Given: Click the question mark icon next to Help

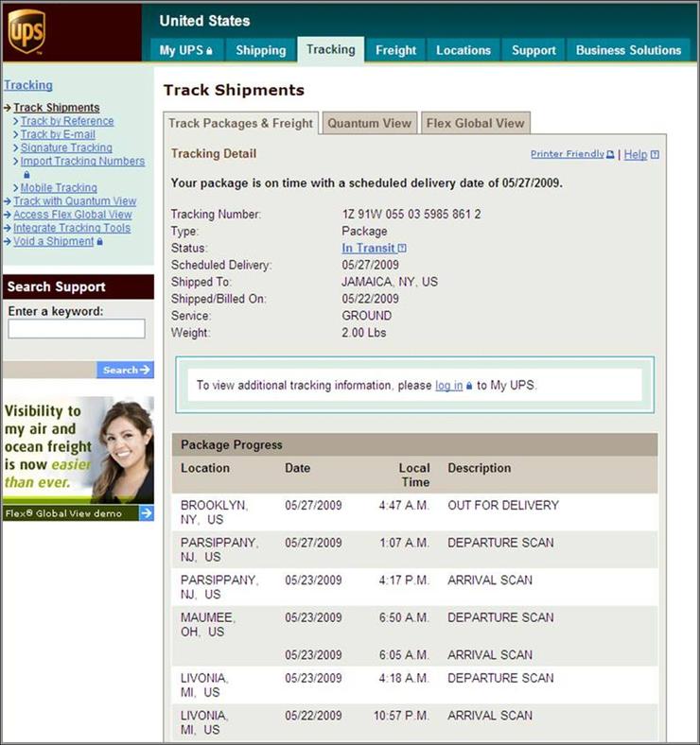Looking at the screenshot, I should tap(655, 154).
